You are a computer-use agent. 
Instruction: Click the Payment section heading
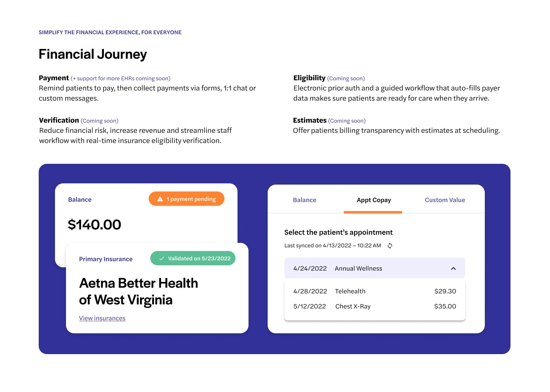(x=54, y=78)
